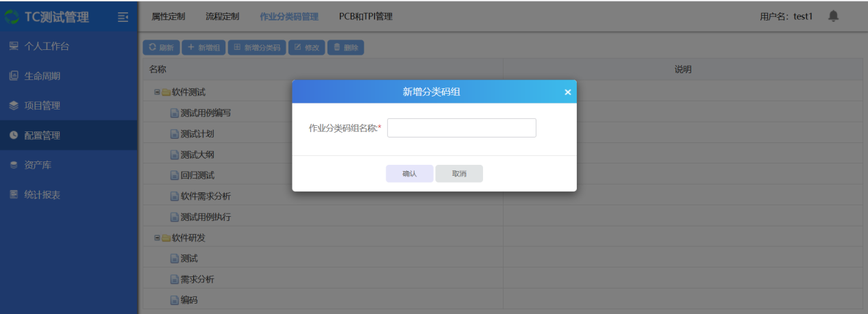Close the 新增分类码组 dialog with X

(567, 92)
